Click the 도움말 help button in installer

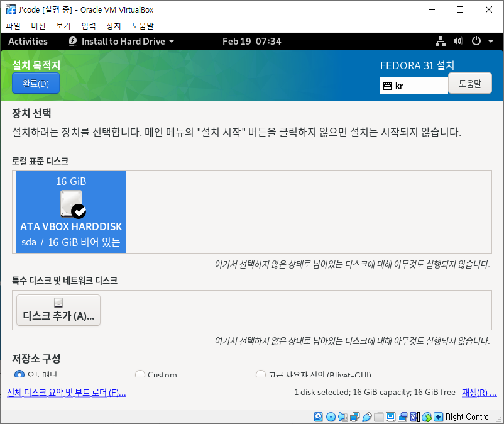[x=470, y=83]
